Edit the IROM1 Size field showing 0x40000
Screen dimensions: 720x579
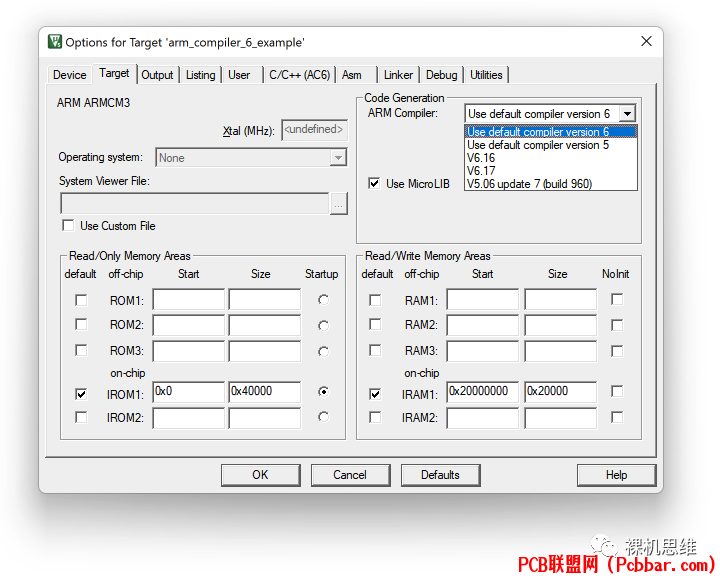coord(265,392)
